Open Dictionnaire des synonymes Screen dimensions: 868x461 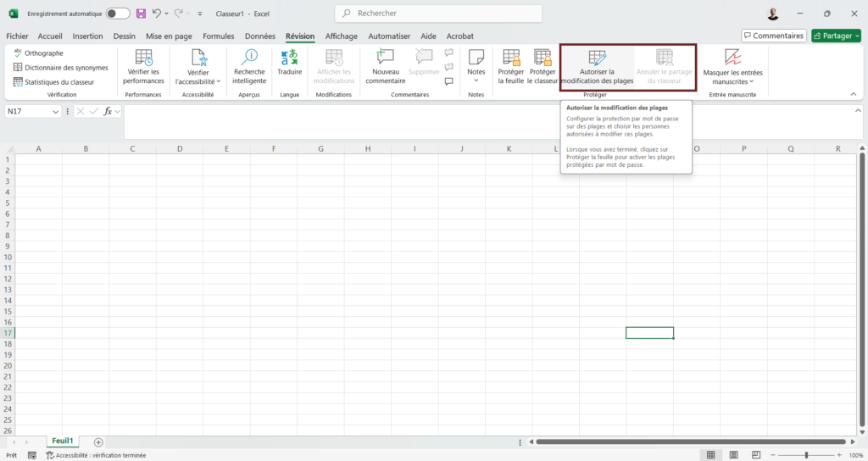click(61, 68)
